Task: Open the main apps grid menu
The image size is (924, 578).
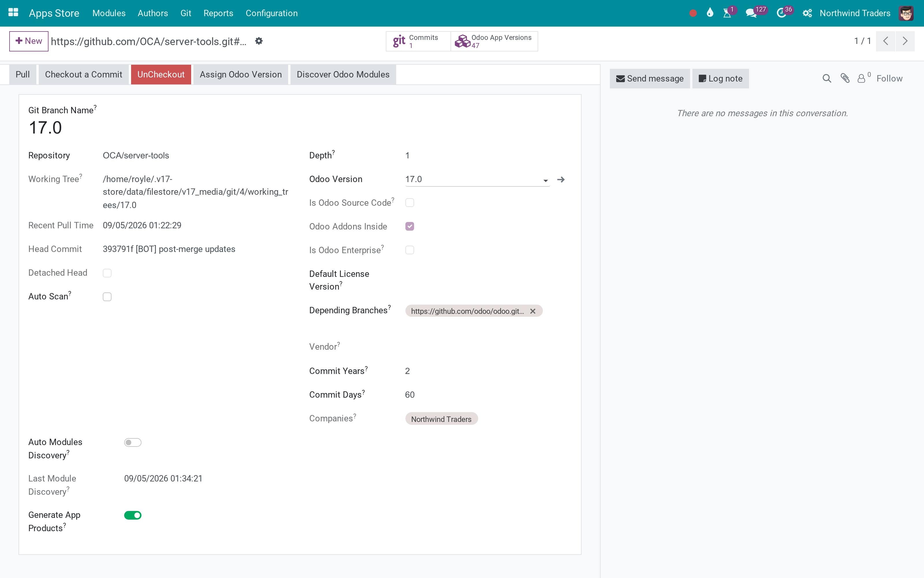Action: tap(13, 13)
